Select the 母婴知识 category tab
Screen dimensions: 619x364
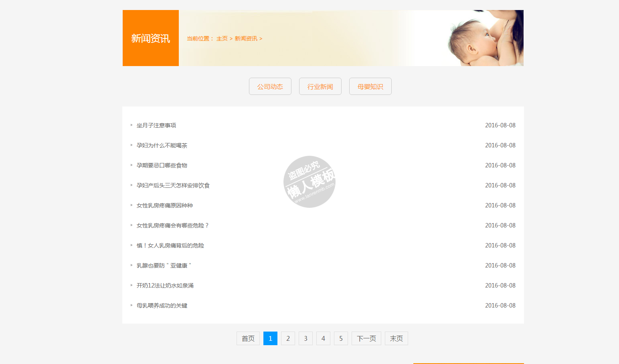pos(370,86)
